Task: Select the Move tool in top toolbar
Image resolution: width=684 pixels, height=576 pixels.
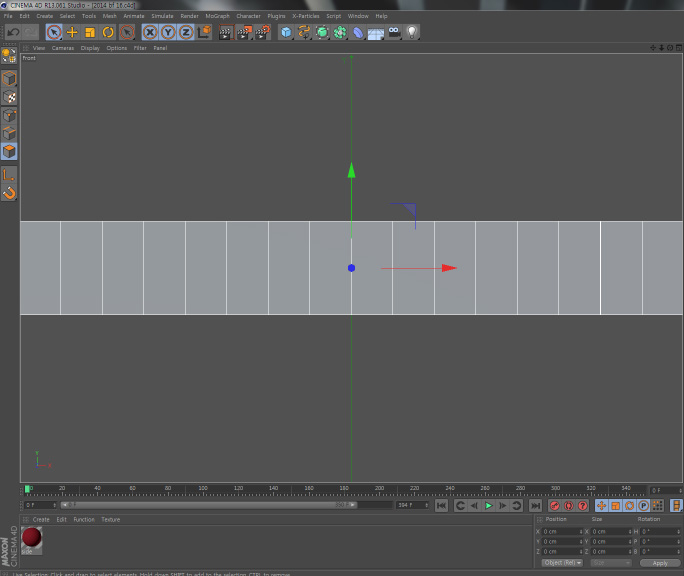Action: point(72,32)
